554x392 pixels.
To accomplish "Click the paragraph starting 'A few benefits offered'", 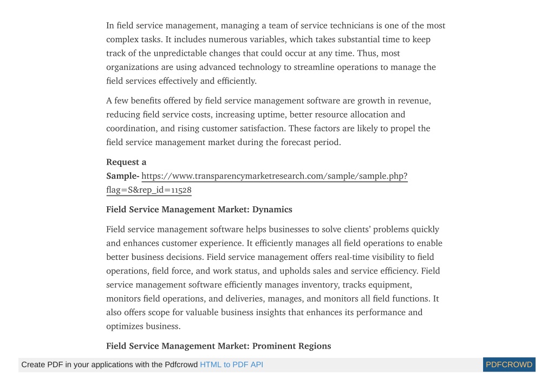I will pyautogui.click(x=269, y=121).
